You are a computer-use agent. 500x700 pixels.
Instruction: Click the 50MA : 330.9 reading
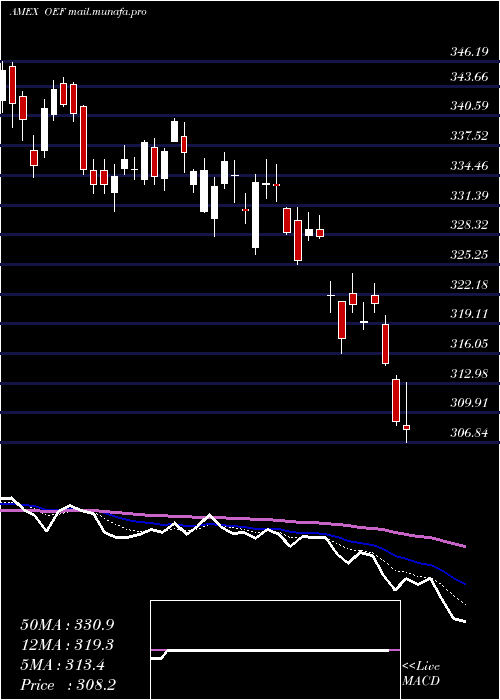(x=67, y=625)
